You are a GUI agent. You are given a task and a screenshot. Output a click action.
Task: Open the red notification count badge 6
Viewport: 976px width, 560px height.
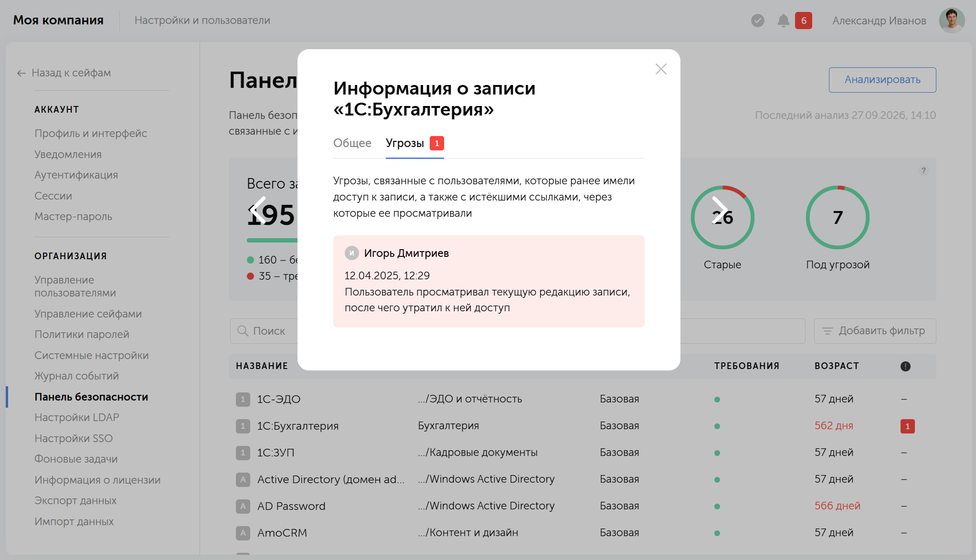coord(803,21)
